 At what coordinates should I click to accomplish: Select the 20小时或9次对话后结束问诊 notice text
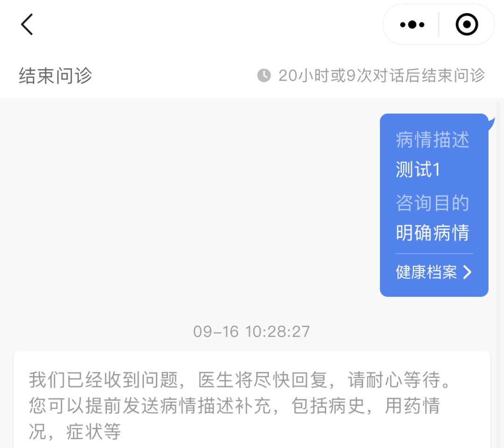pos(382,76)
